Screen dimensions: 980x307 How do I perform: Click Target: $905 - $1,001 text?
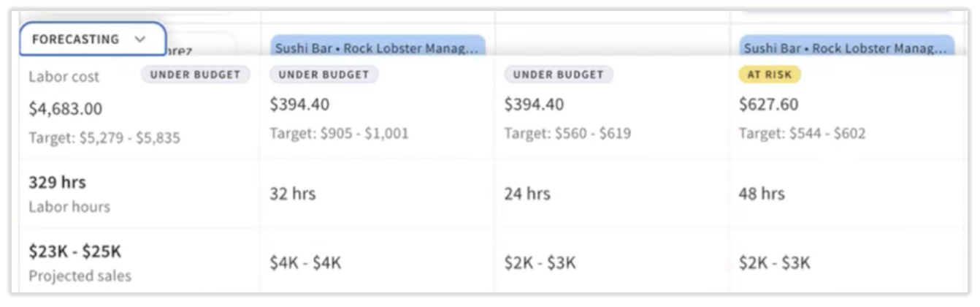[x=339, y=133]
